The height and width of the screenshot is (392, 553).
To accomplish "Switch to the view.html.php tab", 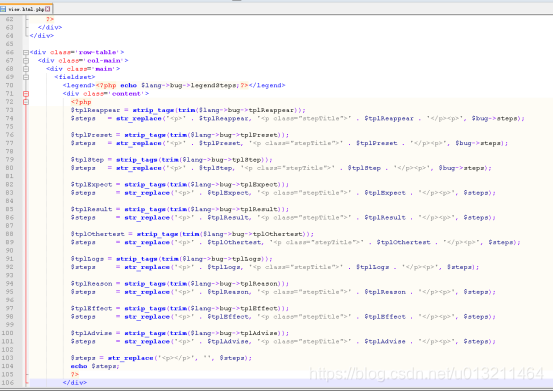I will point(25,9).
